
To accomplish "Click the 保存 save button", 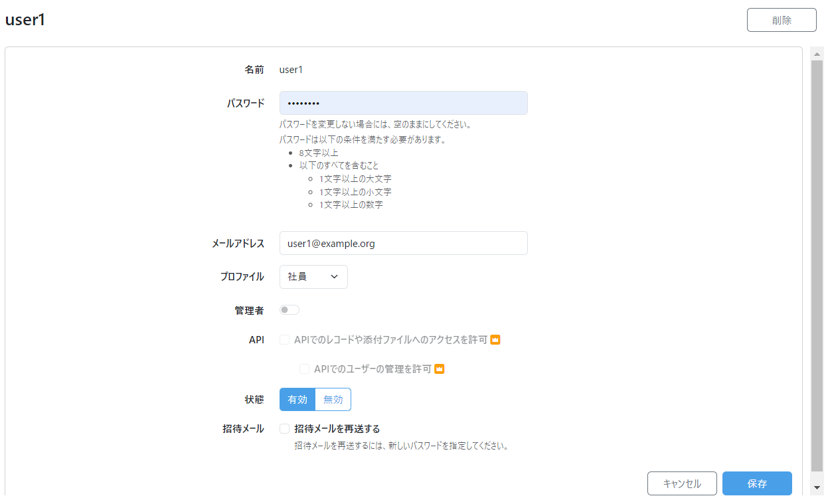I will [757, 483].
